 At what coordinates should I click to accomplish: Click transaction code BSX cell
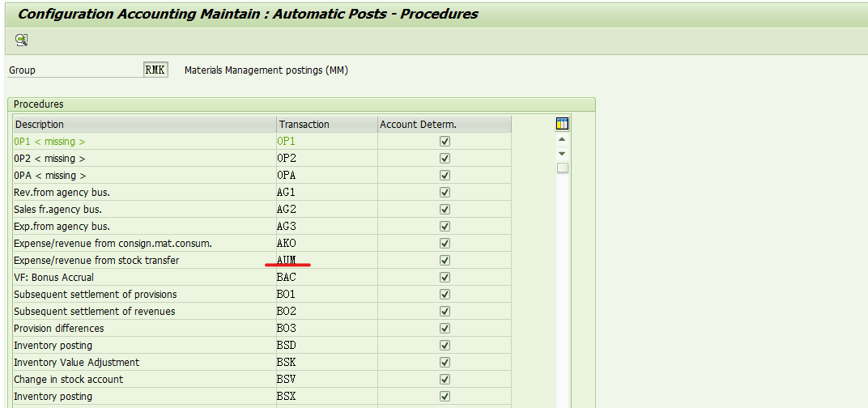[327, 397]
